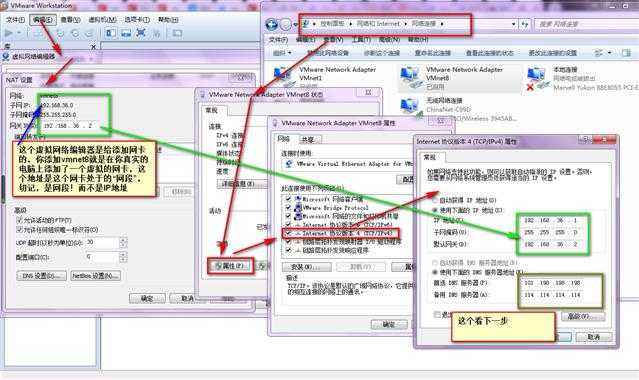639x380 pixels.
Task: Select 自动获得 IP 地址 radio button
Action: coord(435,200)
